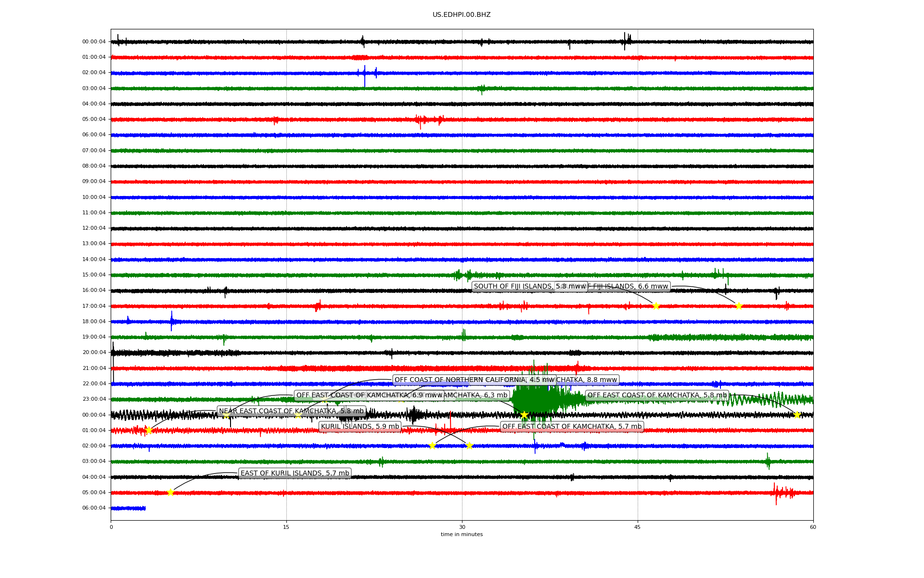
Task: Select the star marker for the FIJI ISLANDS 6.6 mww event
Action: tap(739, 306)
